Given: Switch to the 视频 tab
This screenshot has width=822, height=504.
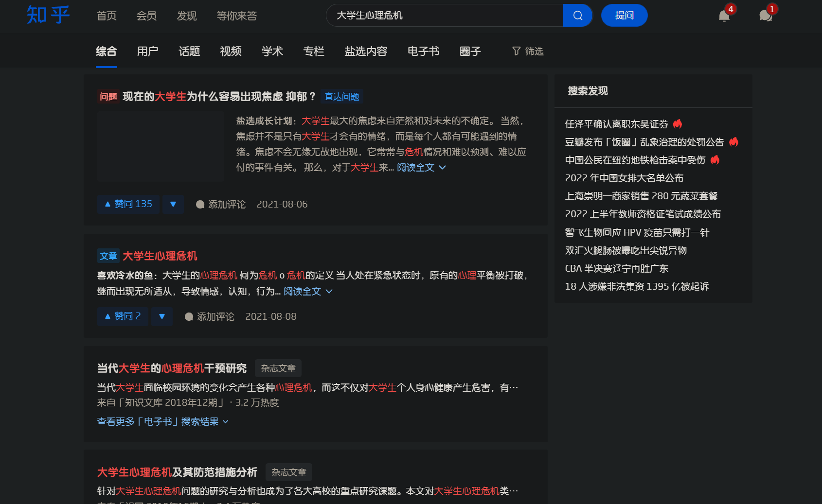Looking at the screenshot, I should pos(231,52).
